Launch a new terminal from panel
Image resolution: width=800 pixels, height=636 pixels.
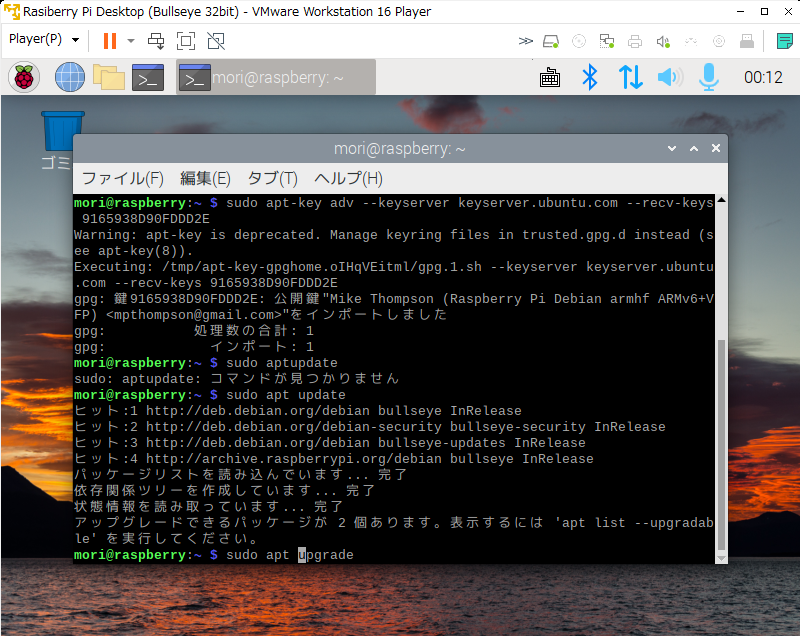(148, 78)
